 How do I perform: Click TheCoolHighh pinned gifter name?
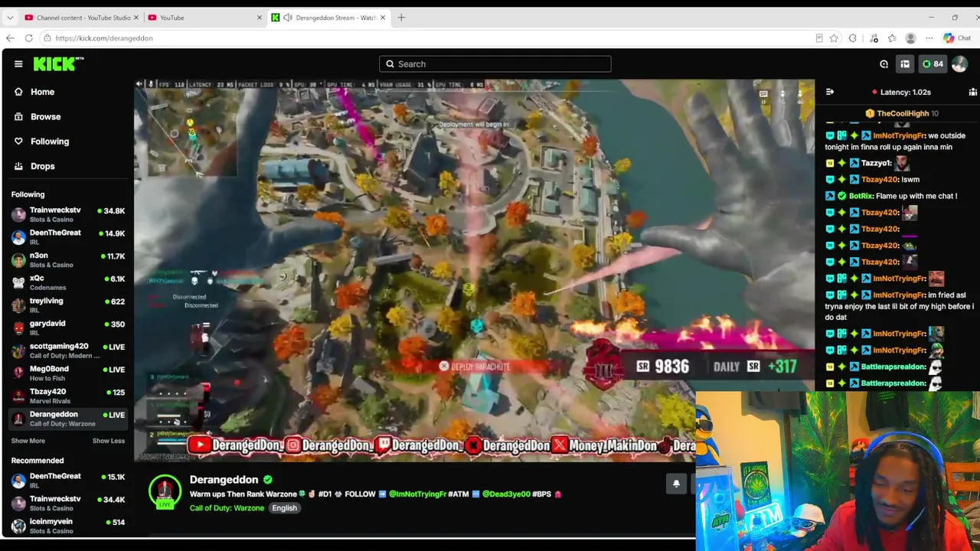tap(903, 113)
